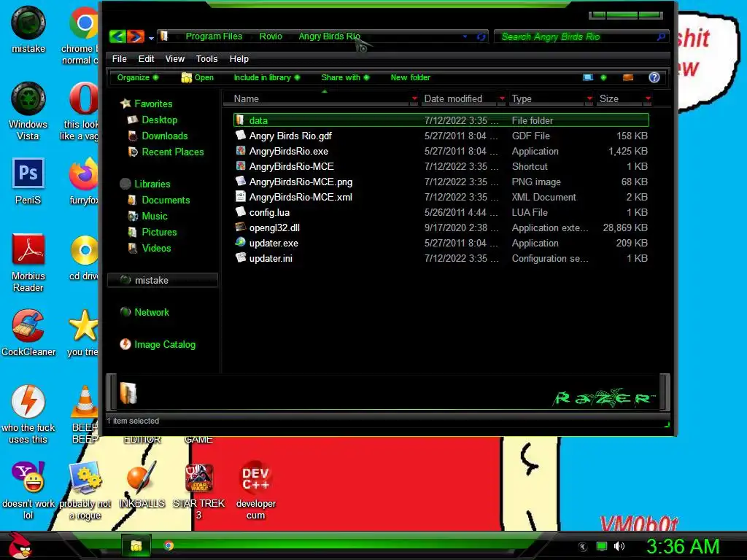Open the Edit menu

click(x=146, y=58)
